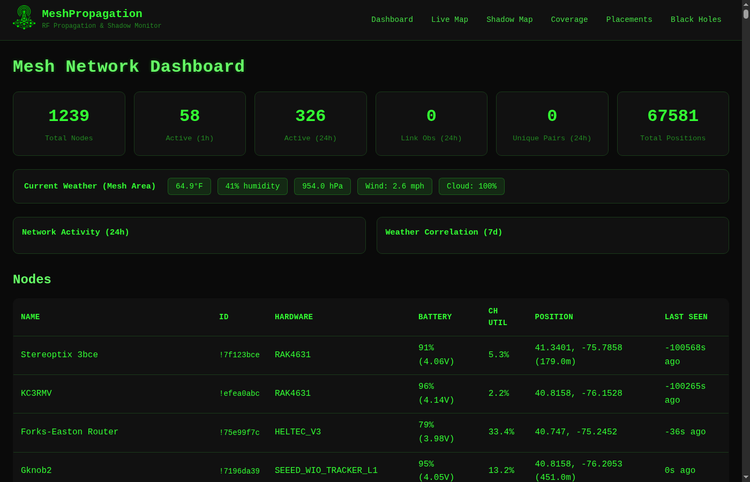The width and height of the screenshot is (750, 482).
Task: Open the Forks-Easton Router node
Action: point(69,432)
